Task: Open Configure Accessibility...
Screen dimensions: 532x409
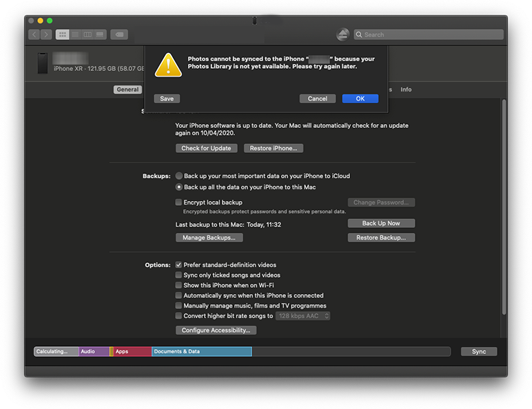Action: [x=216, y=330]
